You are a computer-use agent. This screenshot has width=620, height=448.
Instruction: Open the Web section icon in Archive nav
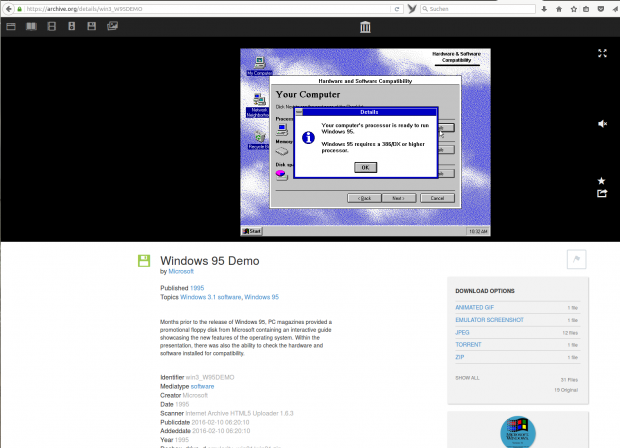(x=11, y=26)
